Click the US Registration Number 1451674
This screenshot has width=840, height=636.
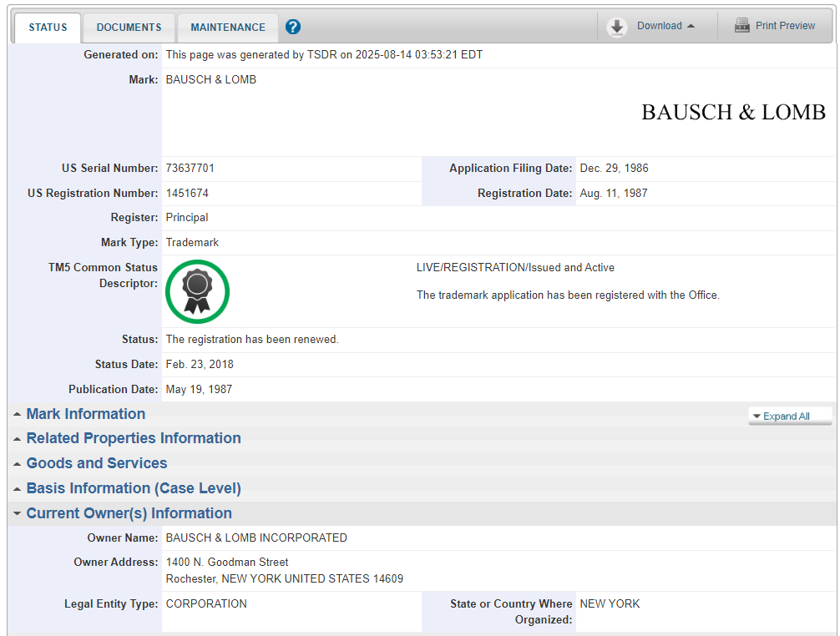(x=187, y=194)
